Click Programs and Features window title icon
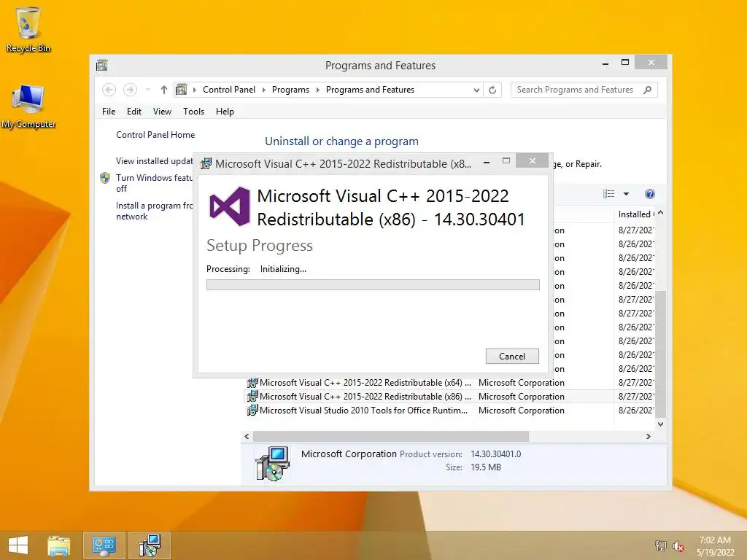Image resolution: width=747 pixels, height=560 pixels. click(101, 65)
